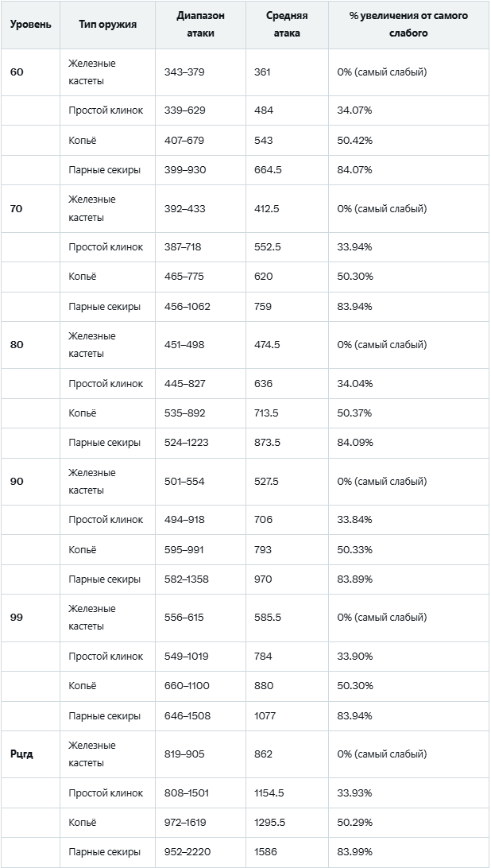
Task: Click the attack range cell 343–379
Action: [184, 72]
